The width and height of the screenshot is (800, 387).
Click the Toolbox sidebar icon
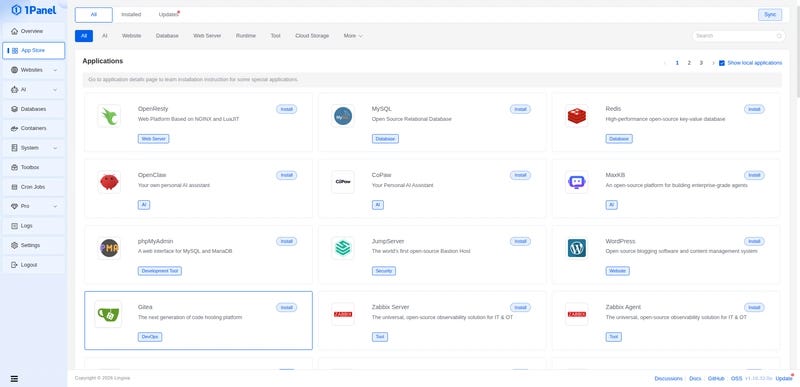point(14,167)
